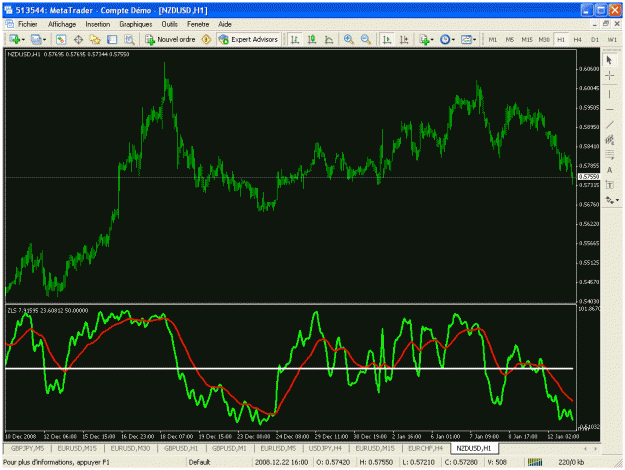
Task: Toggle chart shift
Action: (404, 39)
